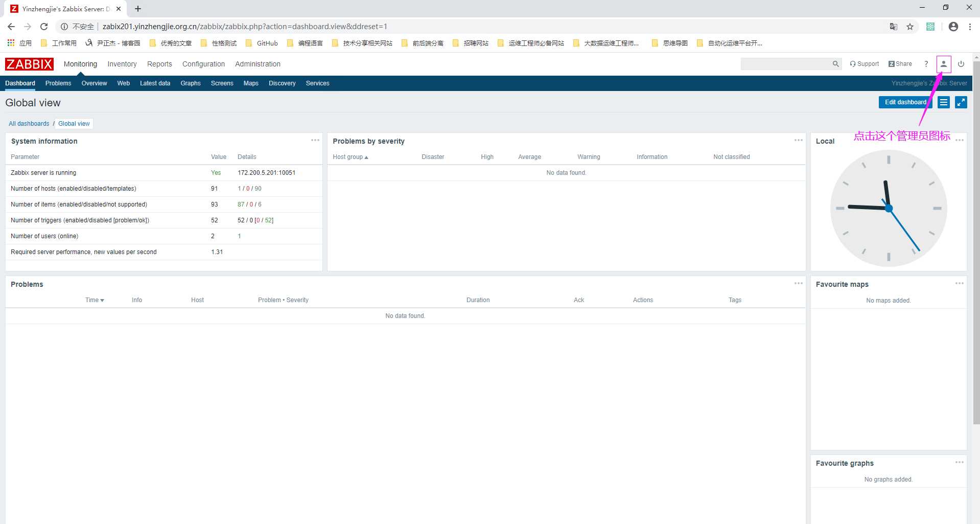Switch to the Screens submenu tab
980x524 pixels.
pos(222,83)
